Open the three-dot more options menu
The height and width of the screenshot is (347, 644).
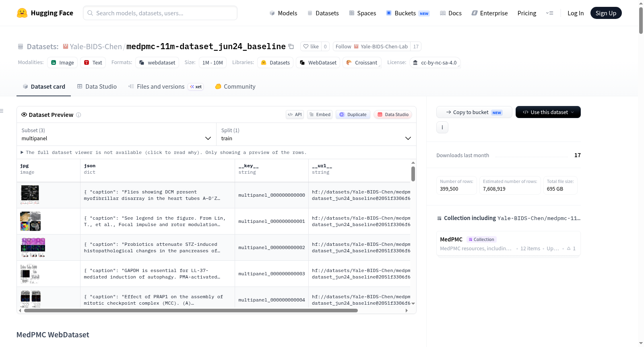coord(442,127)
